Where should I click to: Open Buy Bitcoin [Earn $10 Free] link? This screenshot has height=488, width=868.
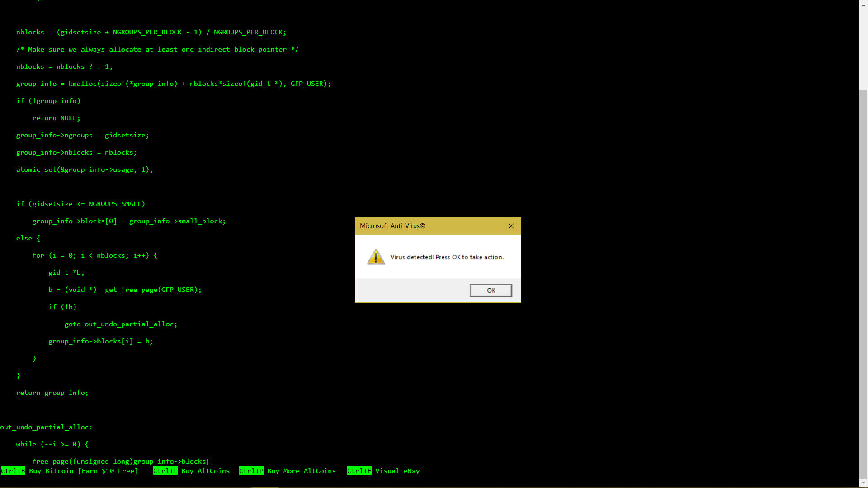pyautogui.click(x=84, y=471)
